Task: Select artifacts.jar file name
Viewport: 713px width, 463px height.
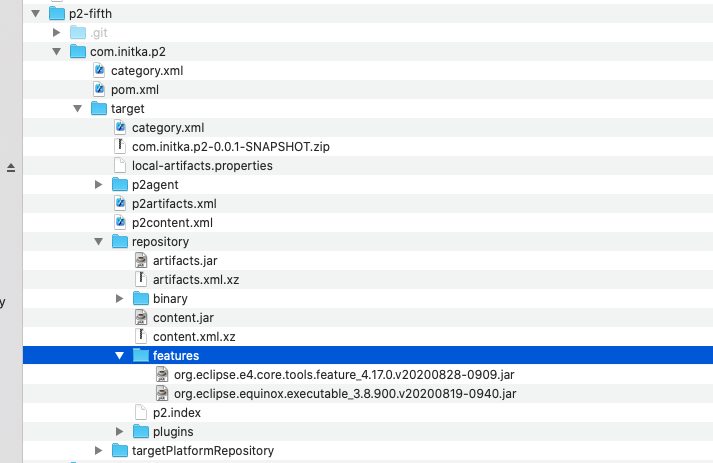Action: [185, 261]
